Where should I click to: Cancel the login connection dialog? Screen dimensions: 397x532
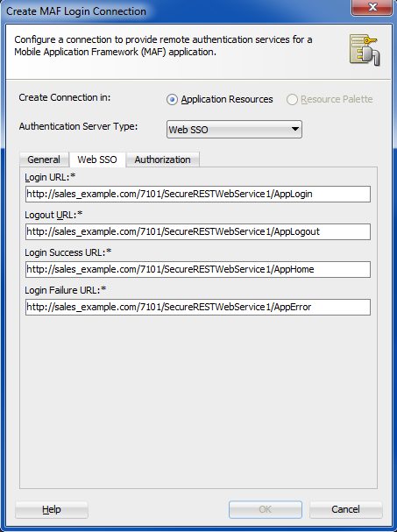(346, 509)
